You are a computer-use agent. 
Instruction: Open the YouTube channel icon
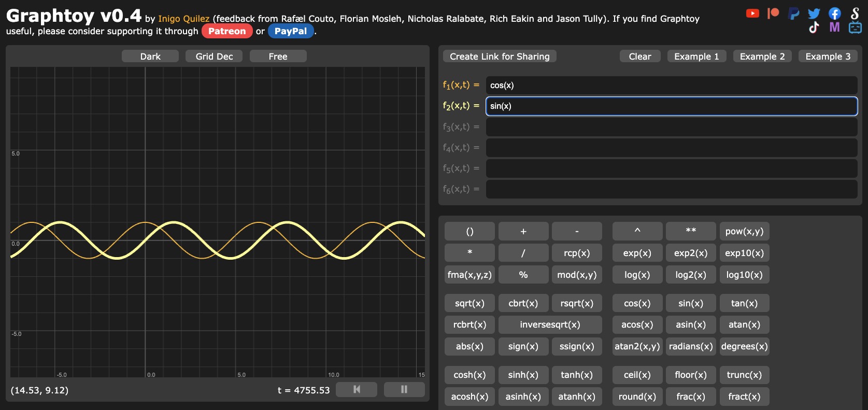coord(752,13)
